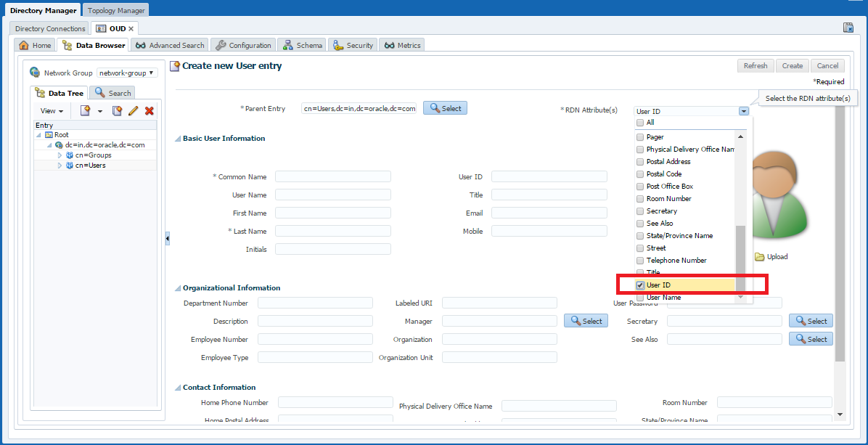Check the All checkbox in the RDN list
The width and height of the screenshot is (868, 445).
pos(640,123)
